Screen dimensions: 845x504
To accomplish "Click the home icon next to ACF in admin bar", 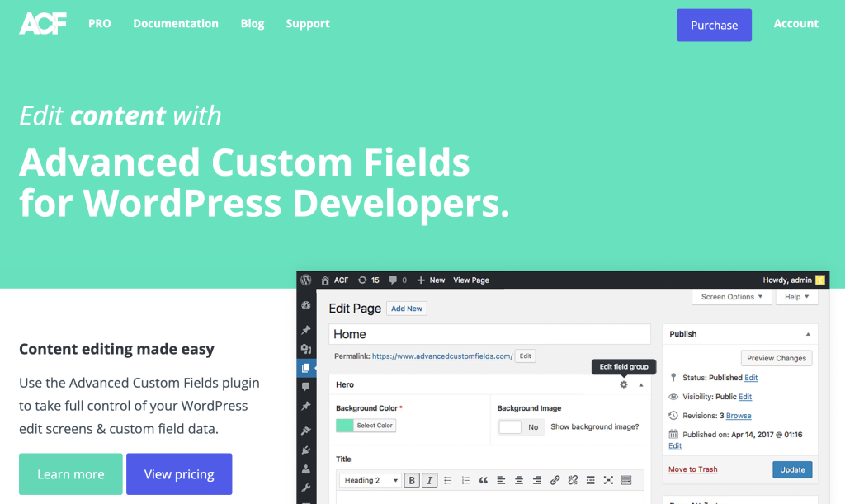I will [x=325, y=280].
